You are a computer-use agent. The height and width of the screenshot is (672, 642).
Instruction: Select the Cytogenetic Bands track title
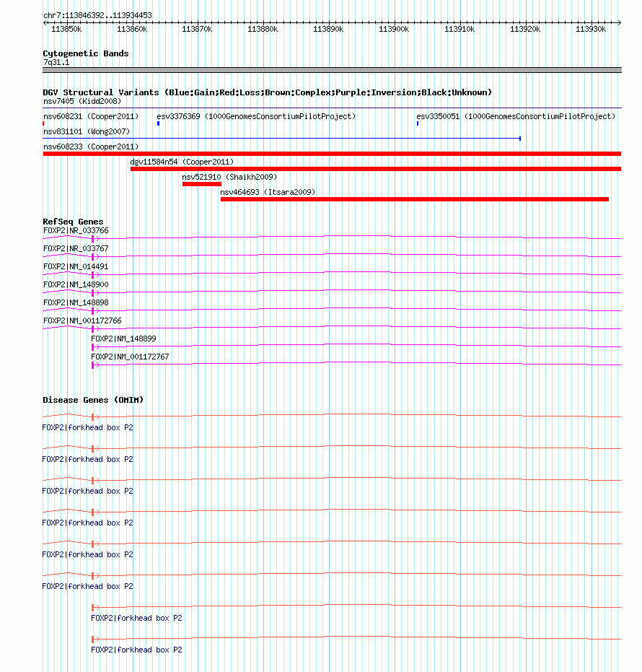click(x=86, y=53)
